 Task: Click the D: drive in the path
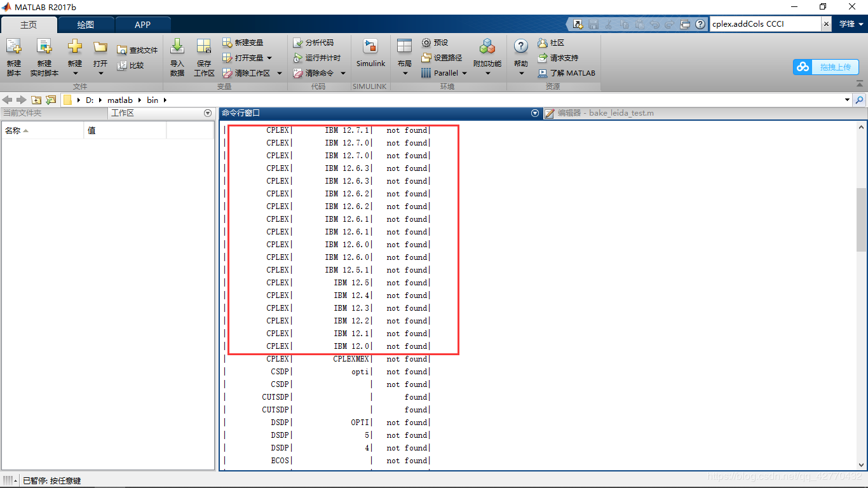[90, 100]
